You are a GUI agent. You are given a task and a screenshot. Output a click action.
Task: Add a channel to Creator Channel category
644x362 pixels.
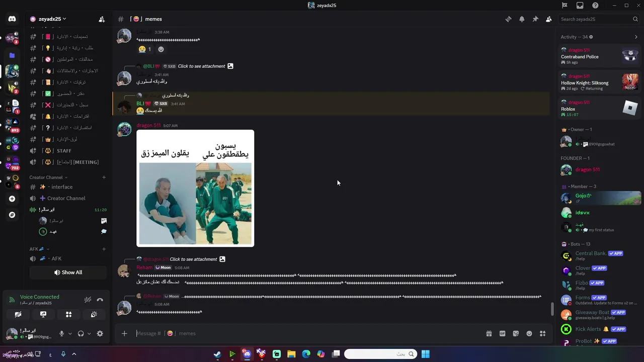[x=104, y=177]
